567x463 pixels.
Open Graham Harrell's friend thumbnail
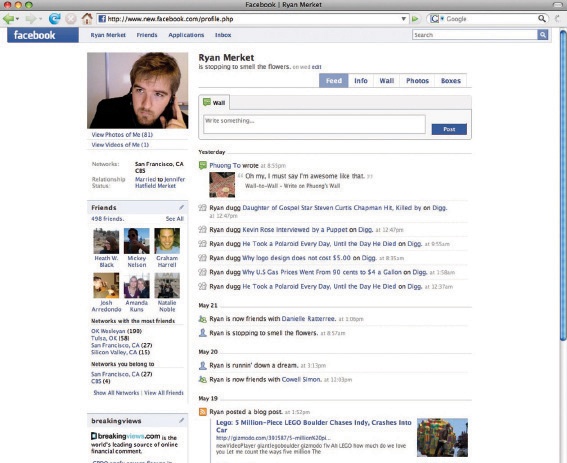coord(167,241)
